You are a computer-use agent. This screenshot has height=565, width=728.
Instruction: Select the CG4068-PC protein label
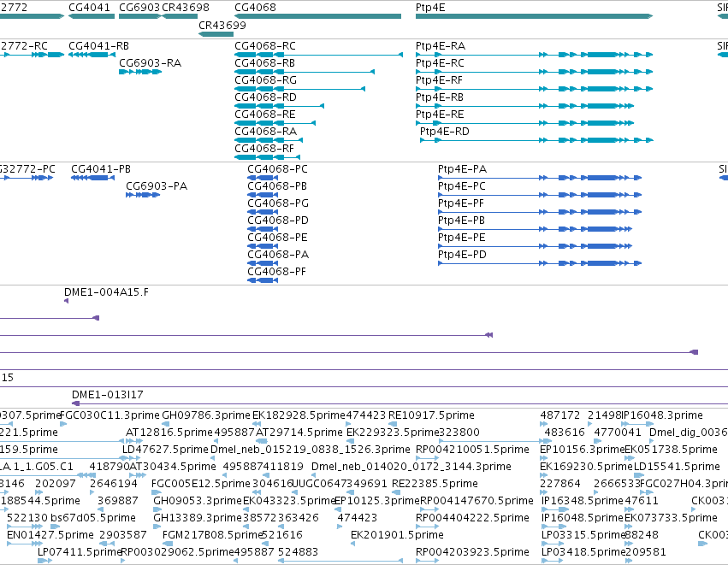pos(278,169)
